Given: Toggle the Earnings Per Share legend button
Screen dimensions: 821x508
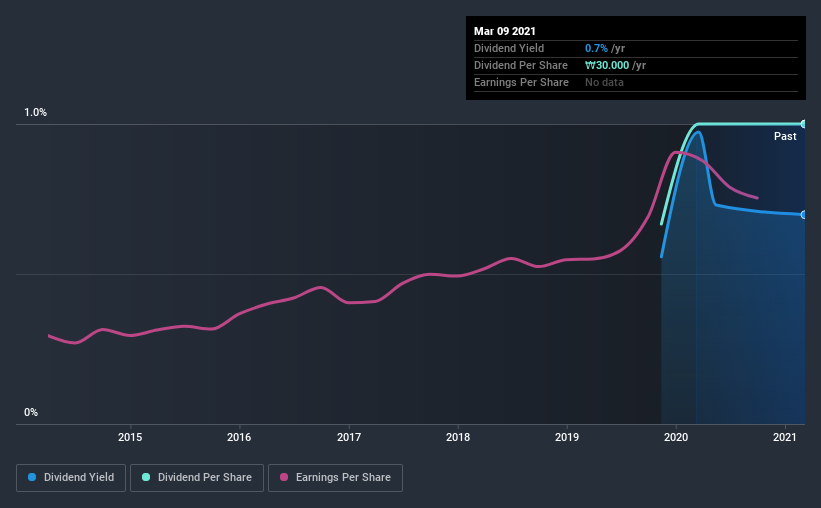Looking at the screenshot, I should (335, 478).
